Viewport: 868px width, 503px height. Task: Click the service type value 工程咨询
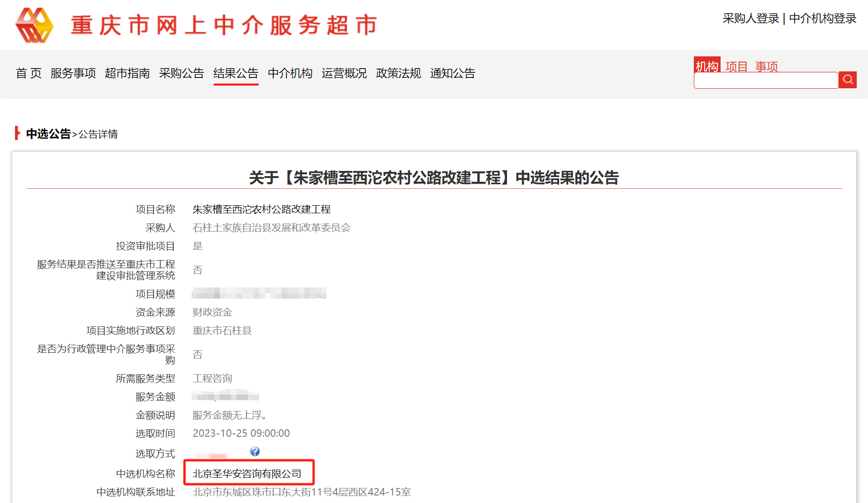212,378
